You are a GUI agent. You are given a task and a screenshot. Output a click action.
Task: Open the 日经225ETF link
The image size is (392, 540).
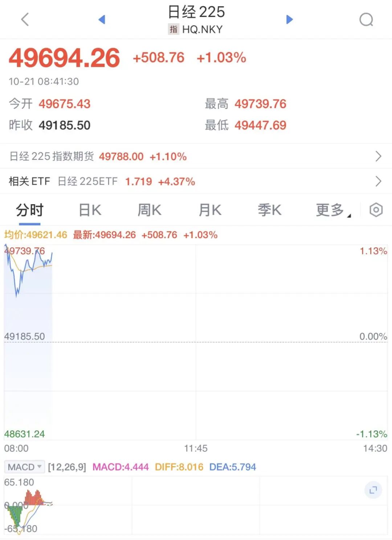88,181
